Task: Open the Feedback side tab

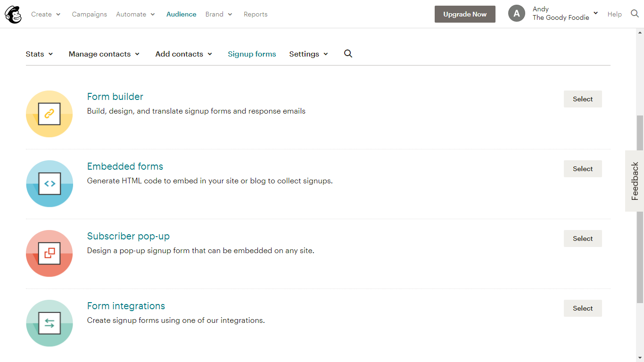Action: point(635,181)
